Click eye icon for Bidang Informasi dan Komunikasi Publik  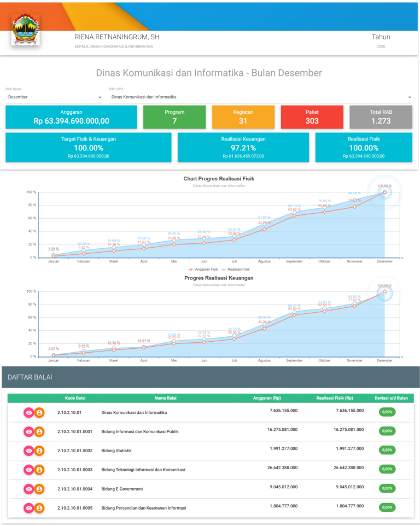click(29, 431)
